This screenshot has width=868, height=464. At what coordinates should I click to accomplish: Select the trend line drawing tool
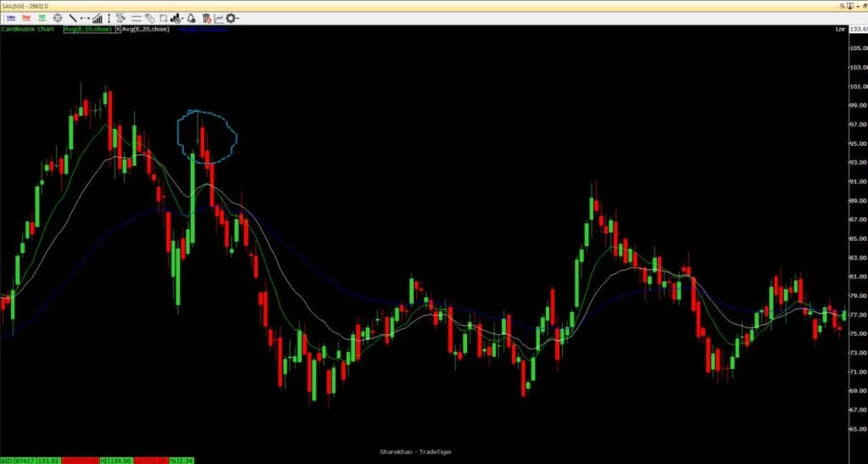[73, 18]
